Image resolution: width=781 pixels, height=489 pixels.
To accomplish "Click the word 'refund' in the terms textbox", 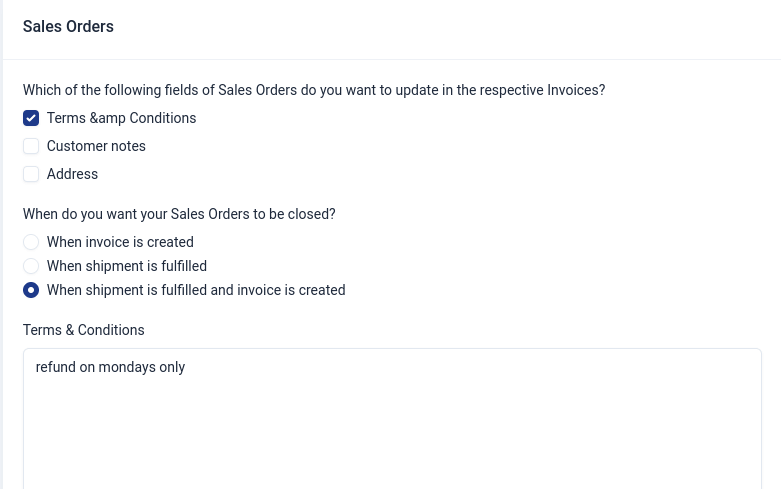I will pos(56,367).
